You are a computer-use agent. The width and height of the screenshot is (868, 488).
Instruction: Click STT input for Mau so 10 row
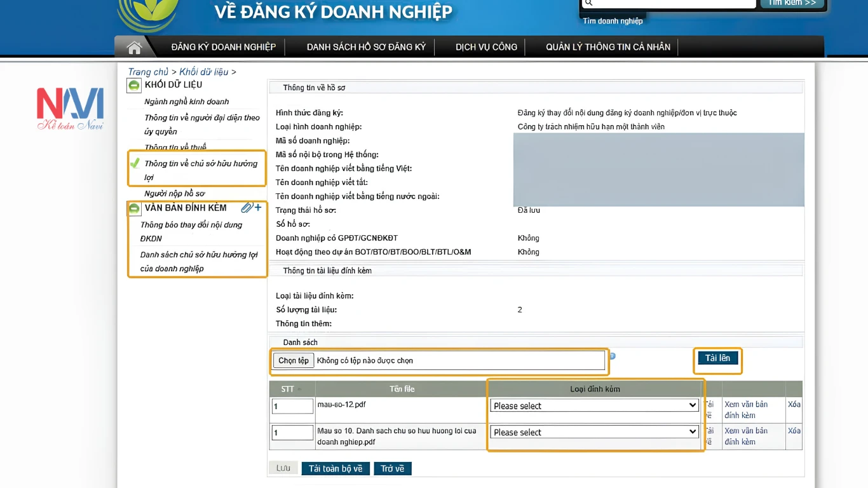point(292,433)
